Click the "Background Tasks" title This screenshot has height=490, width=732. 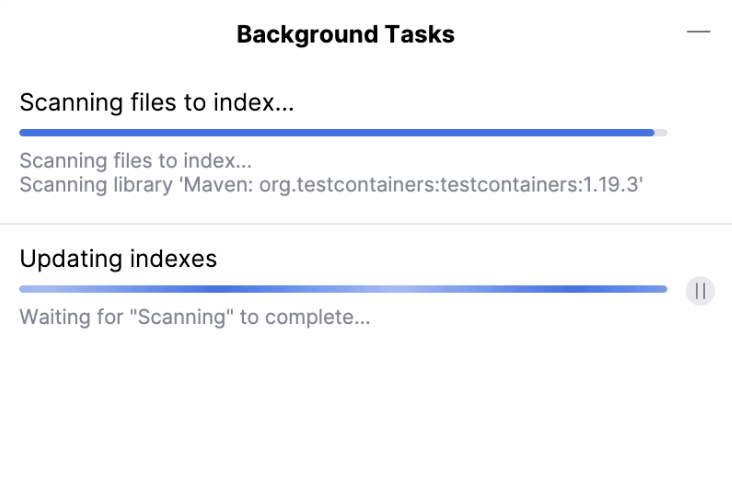pos(345,35)
